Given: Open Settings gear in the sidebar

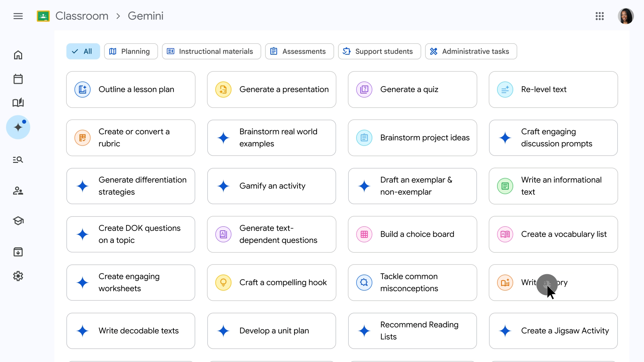Looking at the screenshot, I should tap(18, 276).
